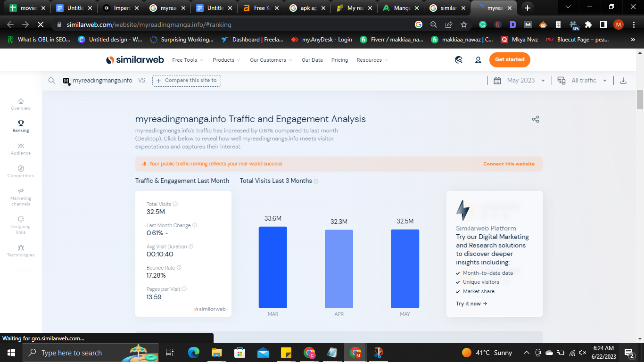Click the page vertical scrollbar thumb

coord(640,100)
